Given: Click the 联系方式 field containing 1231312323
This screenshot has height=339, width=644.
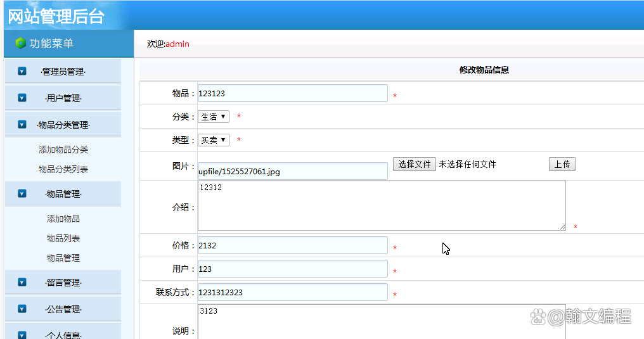Looking at the screenshot, I should tap(292, 292).
